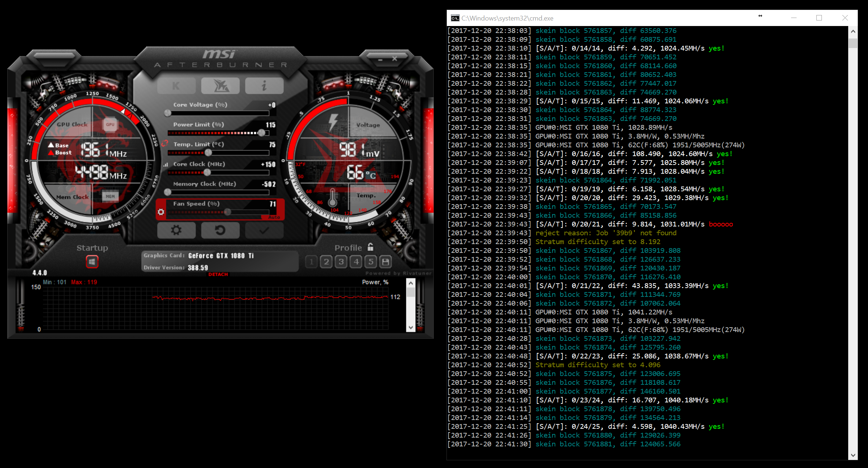Click the Max : 119 graph label
This screenshot has height=468, width=868.
pyautogui.click(x=84, y=282)
